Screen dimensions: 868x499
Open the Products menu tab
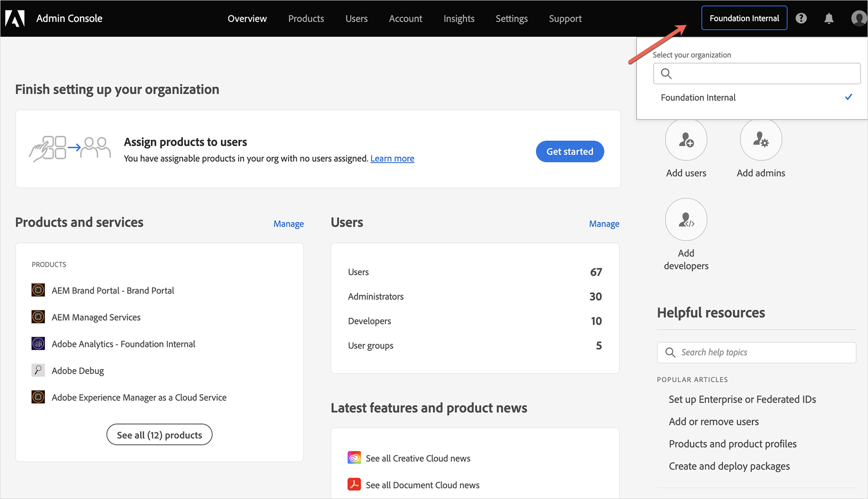click(306, 18)
